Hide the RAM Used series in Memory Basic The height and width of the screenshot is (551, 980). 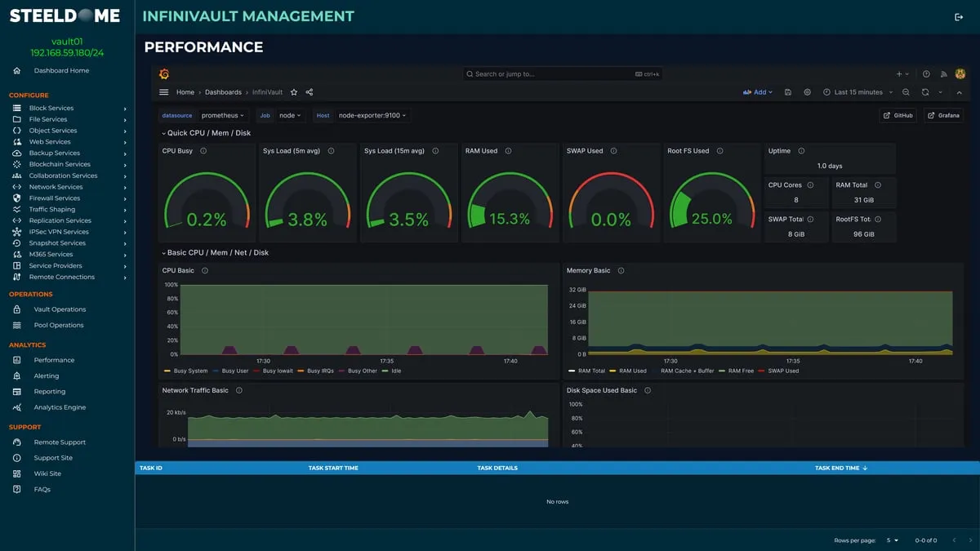(630, 371)
